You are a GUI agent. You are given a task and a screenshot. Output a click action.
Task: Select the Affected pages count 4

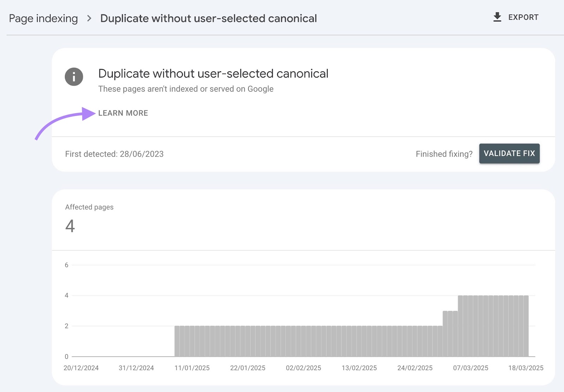[70, 226]
